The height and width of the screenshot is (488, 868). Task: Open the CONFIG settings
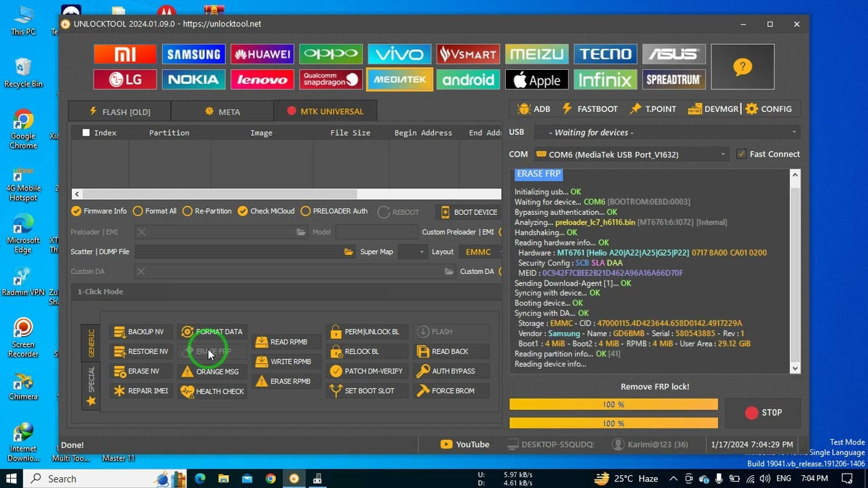[768, 108]
